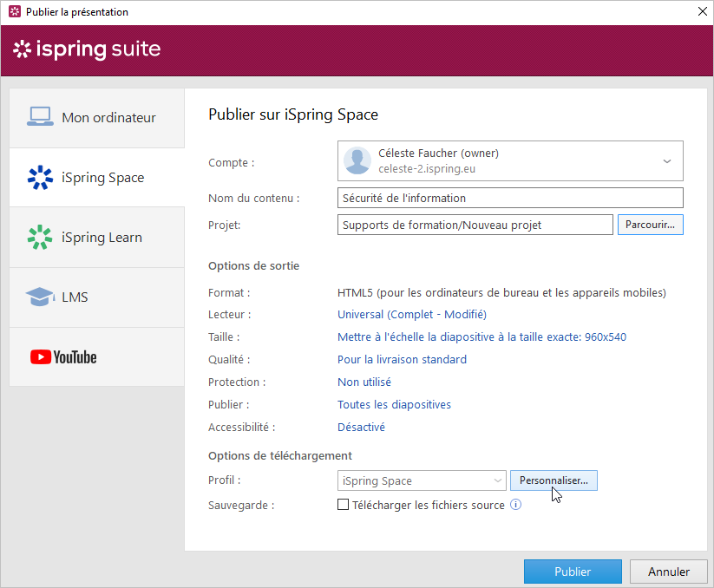Screen dimensions: 714x588
Task: Switch to the LMS tab
Action: tap(97, 297)
